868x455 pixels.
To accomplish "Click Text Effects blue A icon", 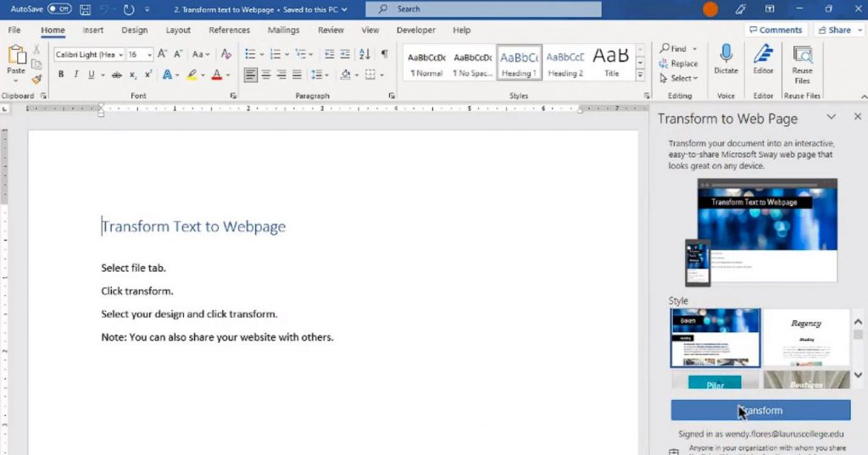I will tap(167, 75).
